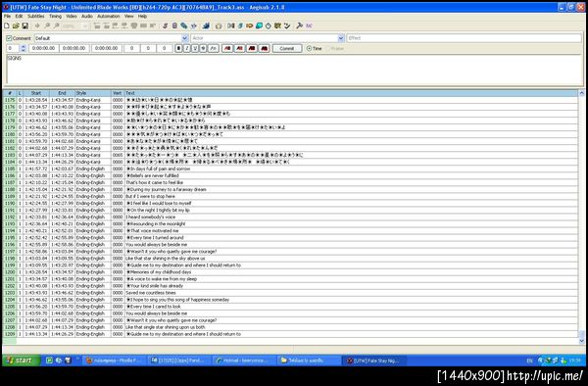Viewport: 588px width, 386px height.
Task: Click the grid scrollbar up arrow
Action: point(581,93)
